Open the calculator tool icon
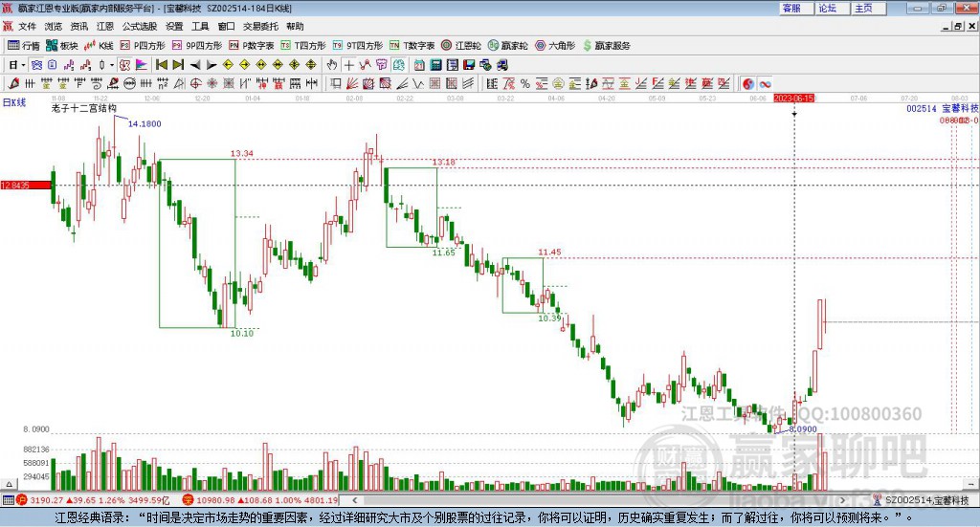Image resolution: width=980 pixels, height=527 pixels. click(435, 65)
